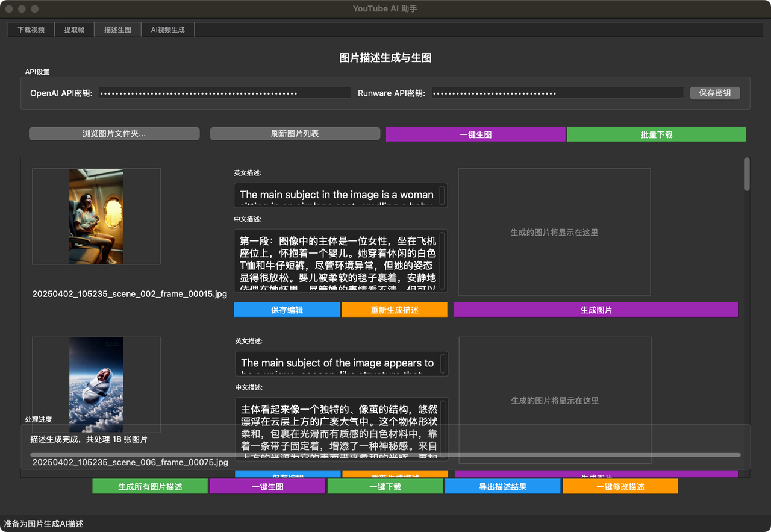Click the 图片描述生成与生图 heading
The height and width of the screenshot is (532, 771).
tap(385, 58)
